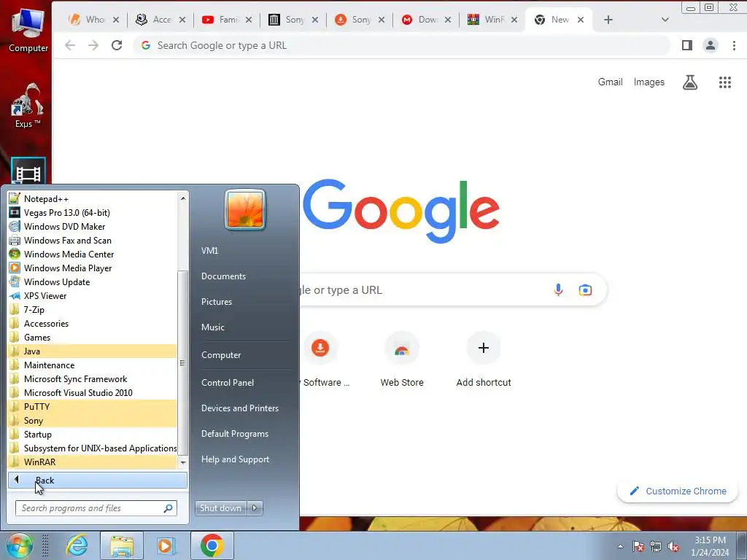Image resolution: width=747 pixels, height=560 pixels.
Task: Click the Start menu search magnifier icon
Action: (x=169, y=508)
